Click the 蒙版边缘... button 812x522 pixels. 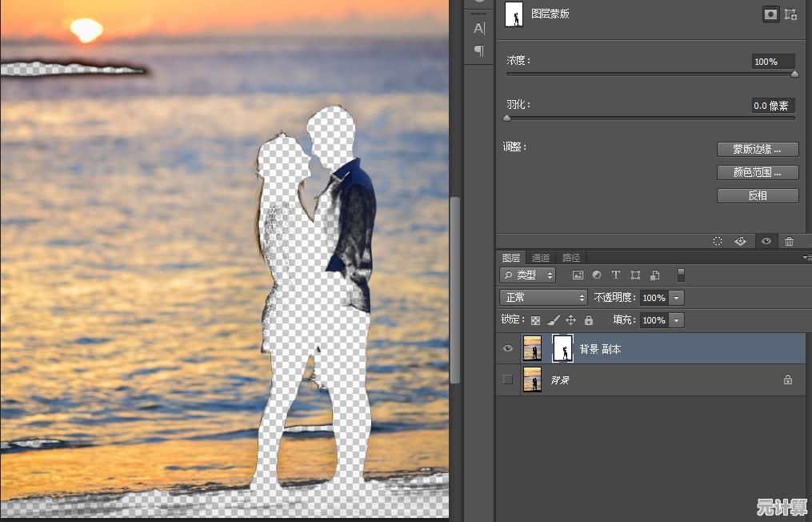point(757,150)
